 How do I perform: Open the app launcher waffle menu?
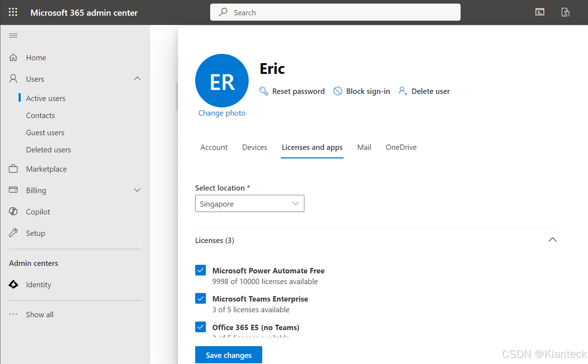[x=13, y=12]
